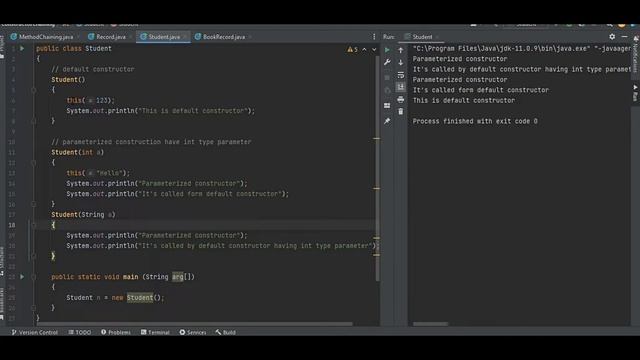Click the Run side tab on right edge
The width and height of the screenshot is (640, 360).
[x=636, y=93]
